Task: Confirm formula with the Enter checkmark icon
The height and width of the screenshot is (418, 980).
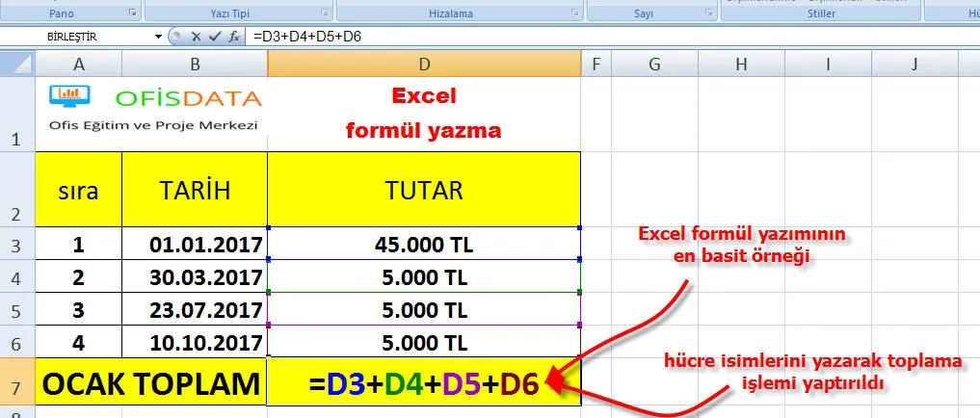Action: [x=214, y=37]
